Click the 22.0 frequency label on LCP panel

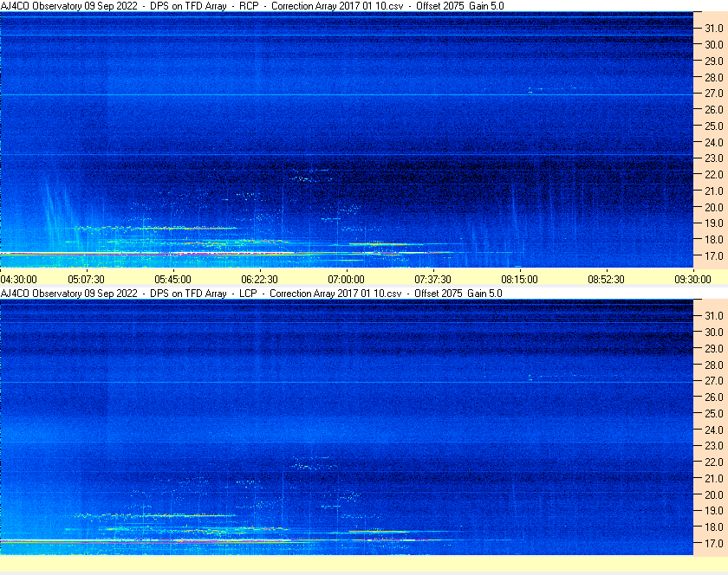(714, 462)
